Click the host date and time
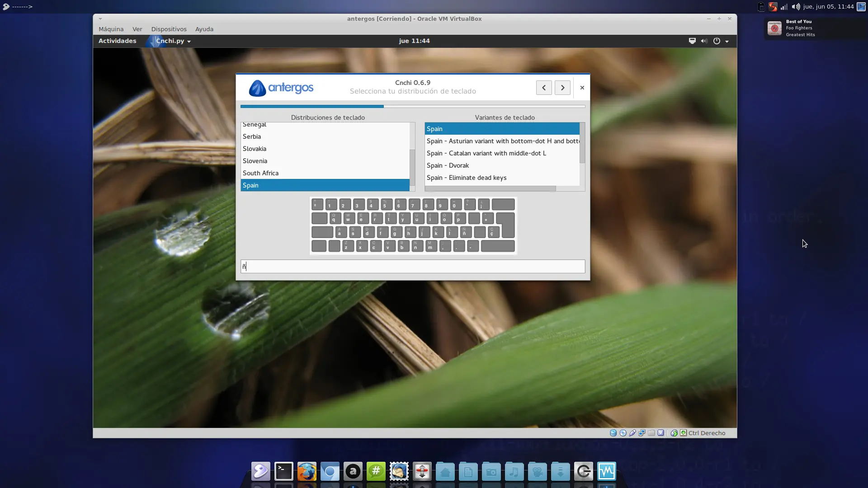 point(828,6)
